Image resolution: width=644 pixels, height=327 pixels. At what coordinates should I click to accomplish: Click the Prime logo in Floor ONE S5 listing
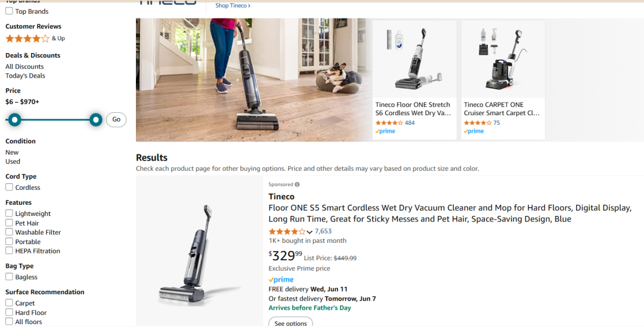281,280
